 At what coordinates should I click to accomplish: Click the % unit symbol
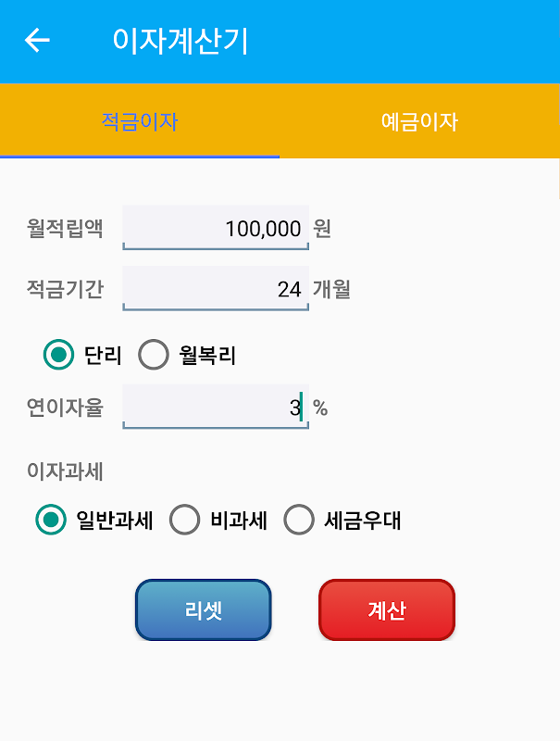pos(320,408)
